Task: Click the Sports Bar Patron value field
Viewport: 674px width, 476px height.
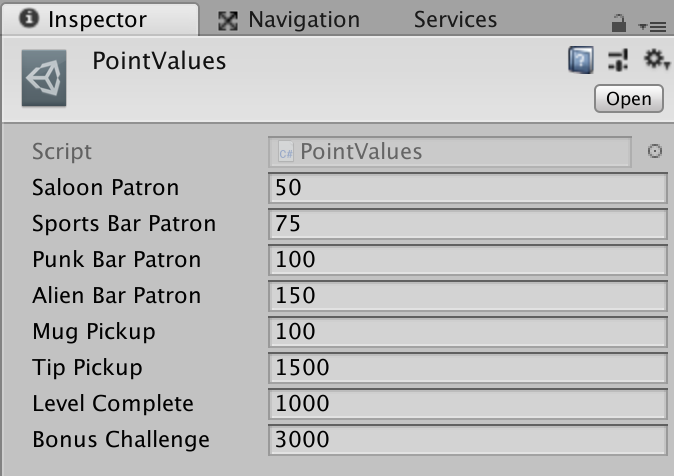Action: point(468,224)
